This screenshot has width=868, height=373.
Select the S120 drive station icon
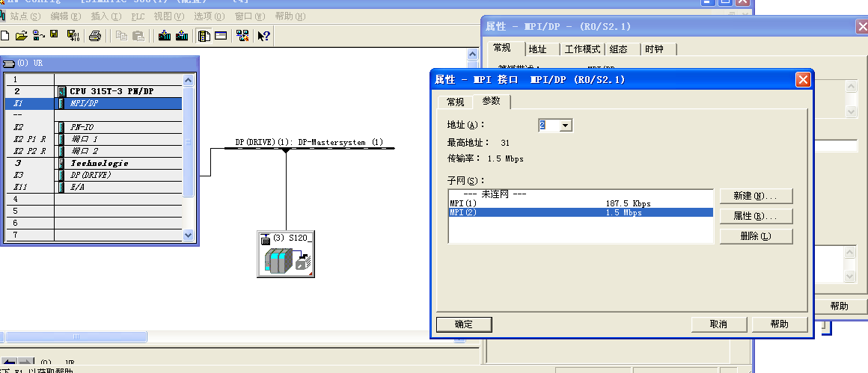[x=286, y=254]
